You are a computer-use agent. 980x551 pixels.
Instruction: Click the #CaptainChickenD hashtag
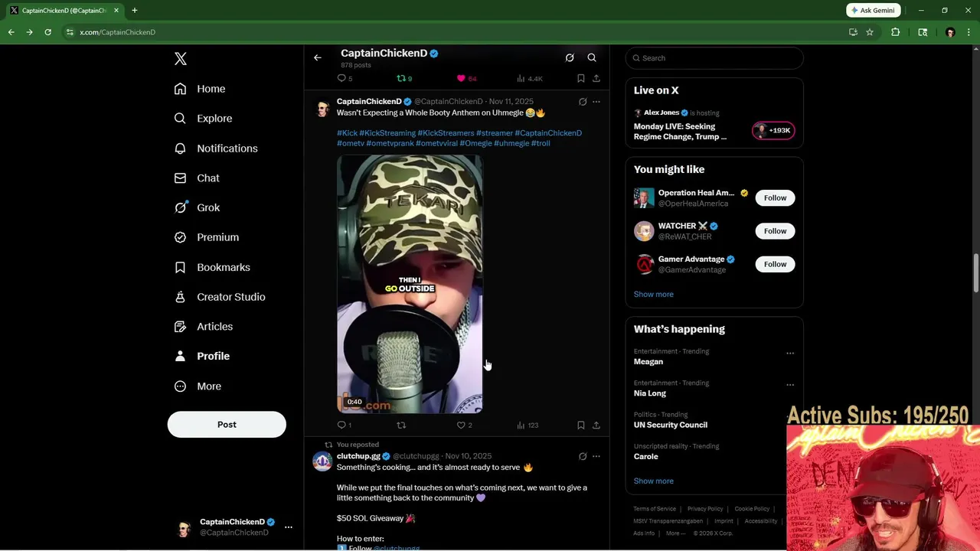point(548,133)
